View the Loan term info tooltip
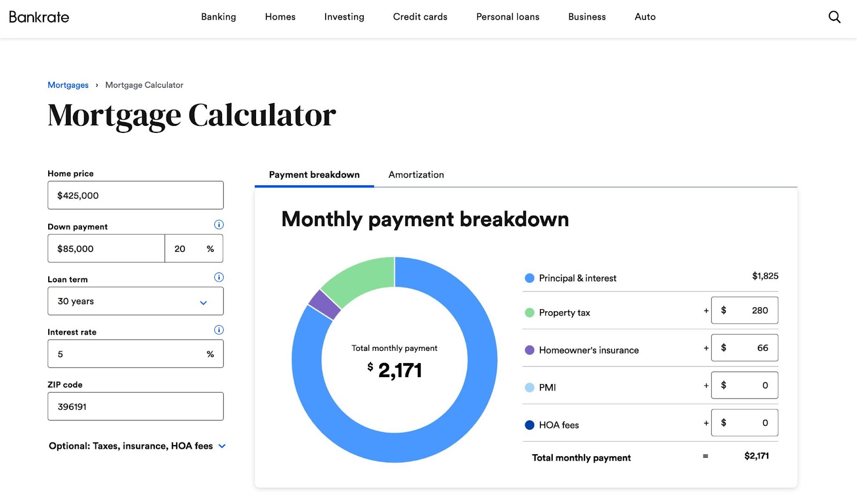This screenshot has height=504, width=857. pos(219,277)
